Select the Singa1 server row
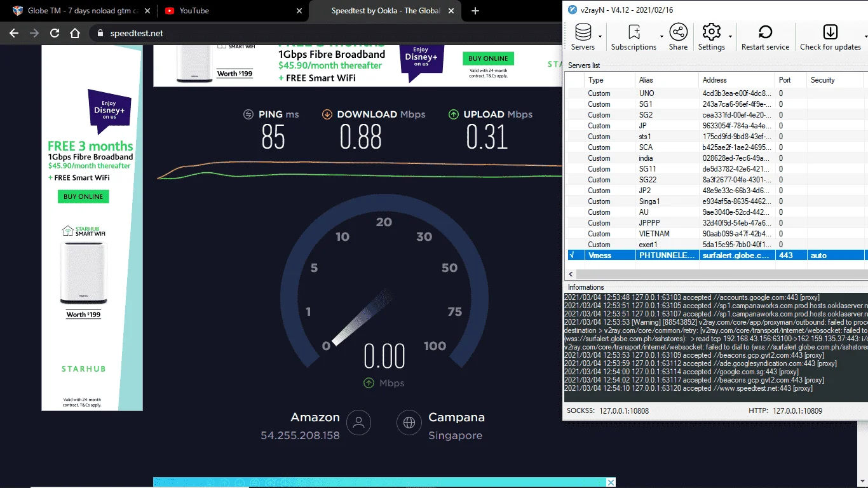868x488 pixels. click(x=715, y=201)
